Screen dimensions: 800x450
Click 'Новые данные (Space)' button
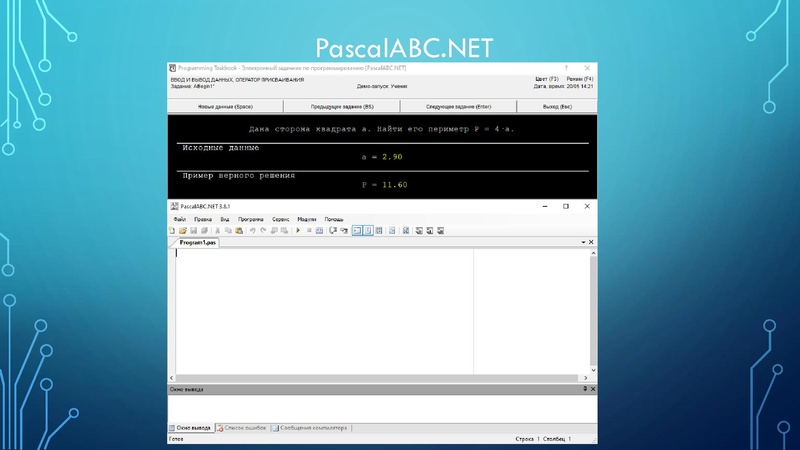(x=226, y=105)
